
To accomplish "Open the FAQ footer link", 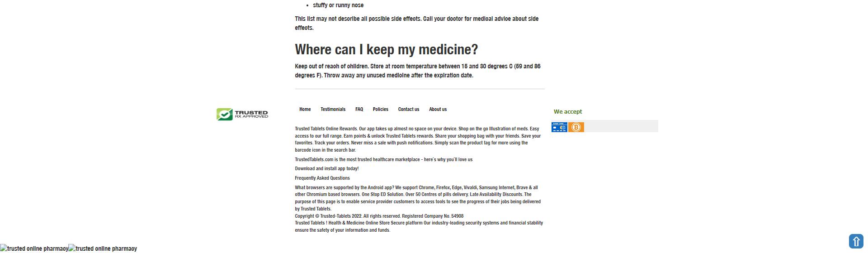I will click(x=359, y=109).
